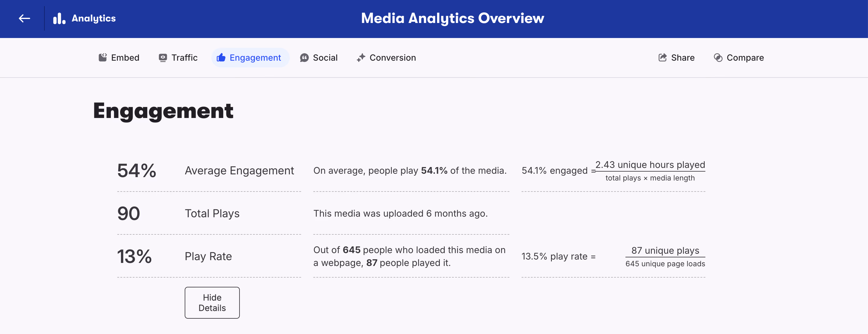Click the Social speech bubble icon
The image size is (868, 334).
(x=304, y=58)
